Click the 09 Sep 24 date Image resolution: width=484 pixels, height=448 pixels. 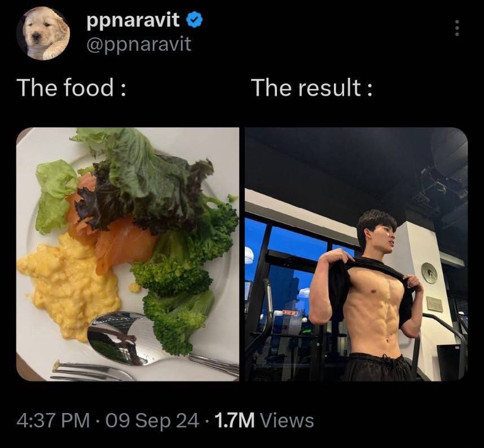152,421
